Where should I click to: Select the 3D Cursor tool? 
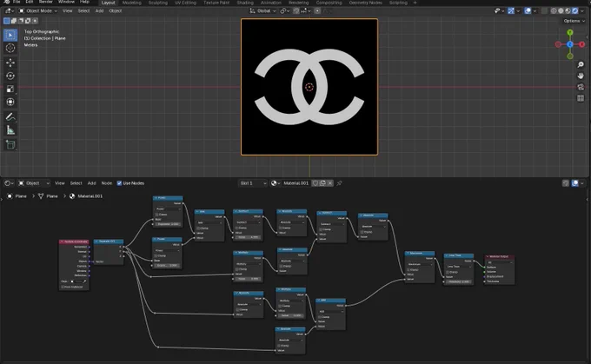coord(10,49)
